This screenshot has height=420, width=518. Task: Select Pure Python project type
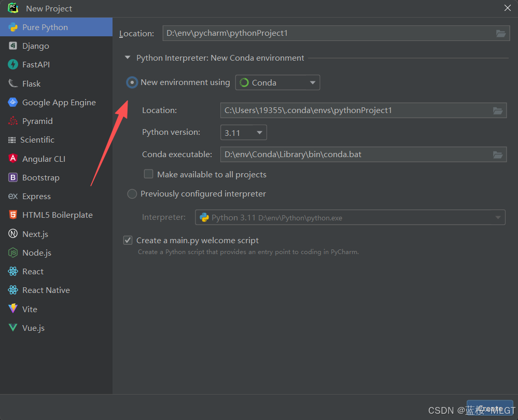(x=56, y=27)
